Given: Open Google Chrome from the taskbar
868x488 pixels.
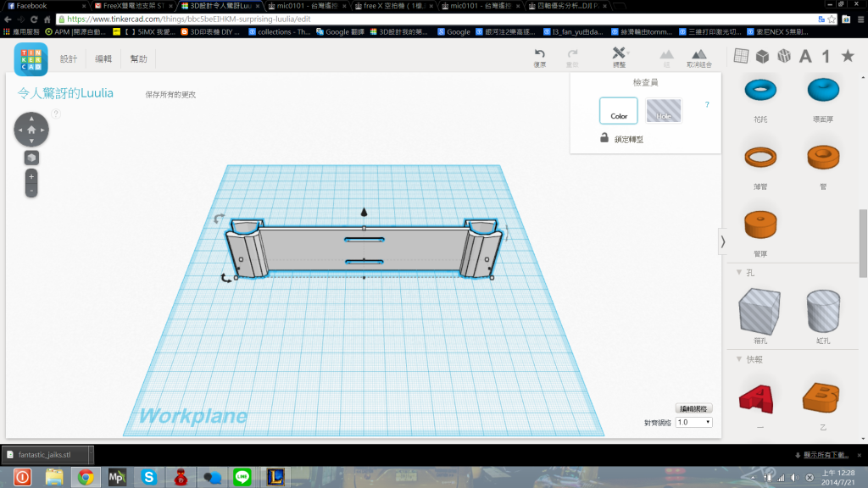Looking at the screenshot, I should pos(86,477).
